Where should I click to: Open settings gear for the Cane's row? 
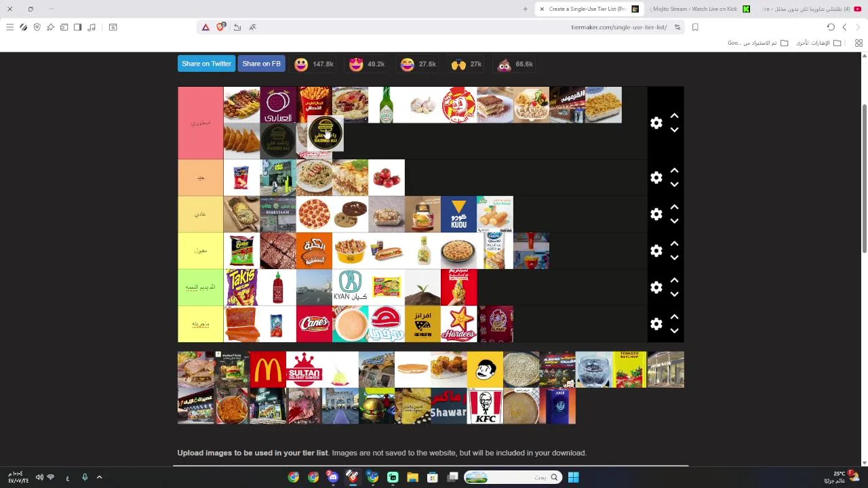[656, 324]
